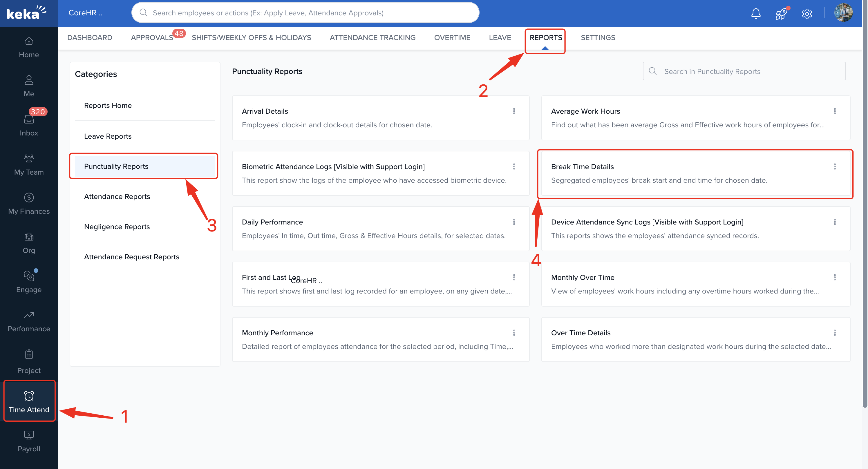This screenshot has width=868, height=469.
Task: Open the settings gear in the header
Action: [807, 13]
